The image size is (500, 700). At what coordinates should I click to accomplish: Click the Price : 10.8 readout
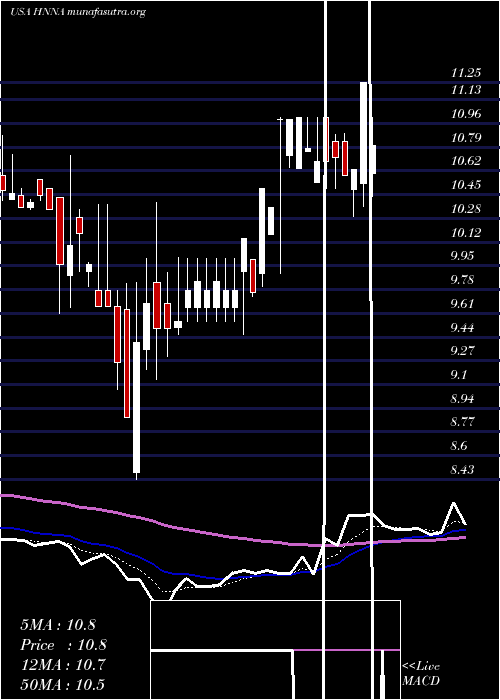tap(63, 645)
